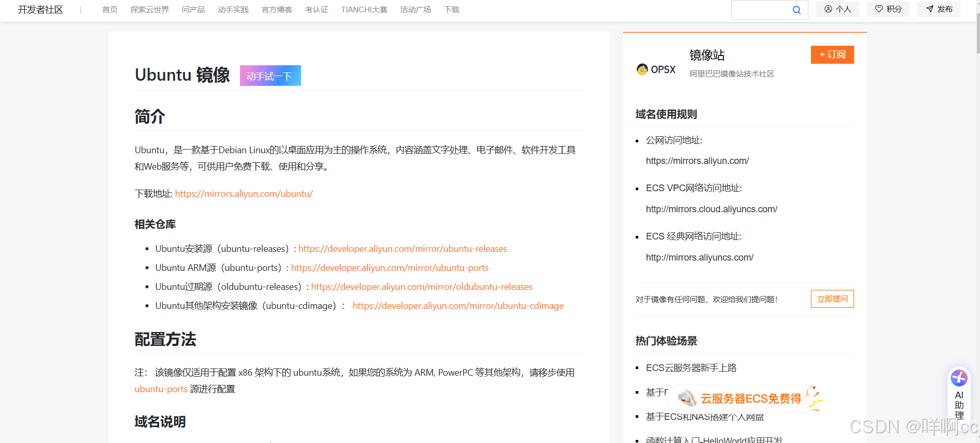The width and height of the screenshot is (980, 443).
Task: Open the oldubuntu-releases mirror link
Action: tap(422, 287)
